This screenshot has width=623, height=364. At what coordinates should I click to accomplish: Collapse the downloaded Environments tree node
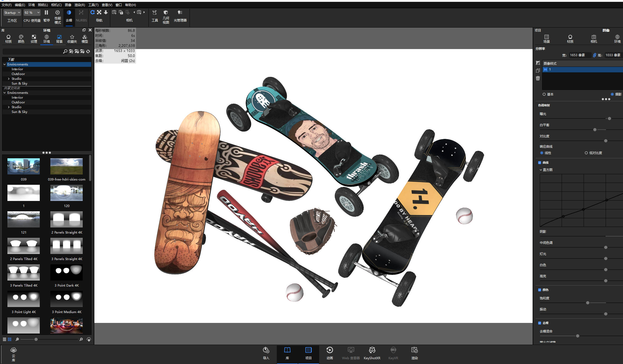5,64
